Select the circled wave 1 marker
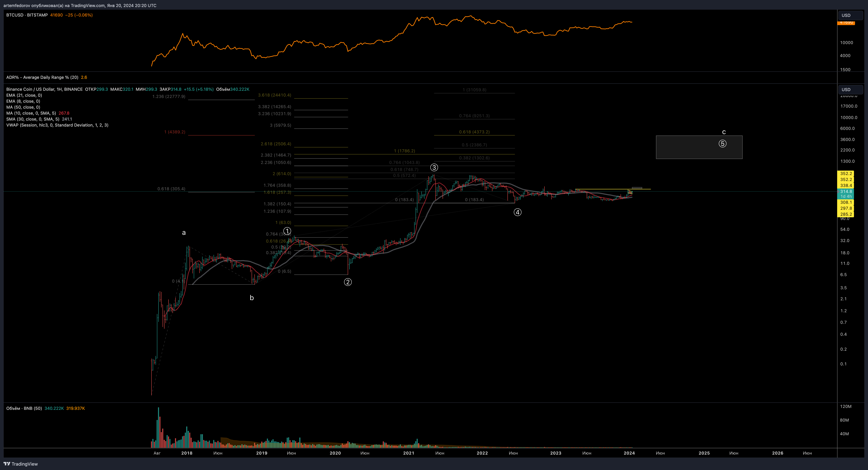The image size is (868, 470). (287, 231)
